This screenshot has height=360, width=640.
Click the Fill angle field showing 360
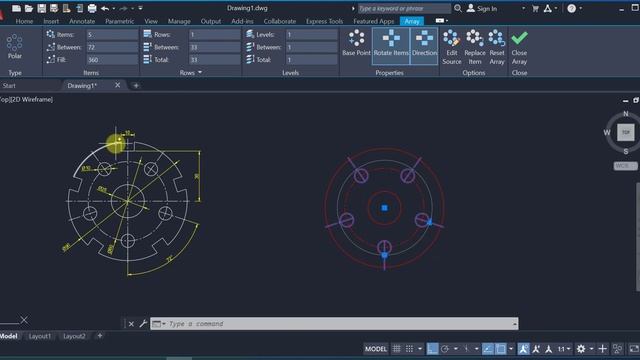(112, 60)
